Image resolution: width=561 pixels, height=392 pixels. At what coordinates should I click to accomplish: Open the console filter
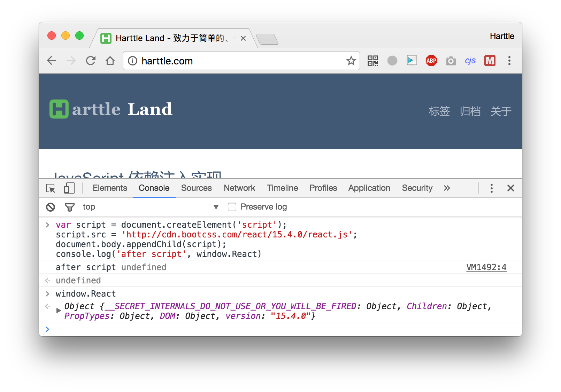[69, 207]
